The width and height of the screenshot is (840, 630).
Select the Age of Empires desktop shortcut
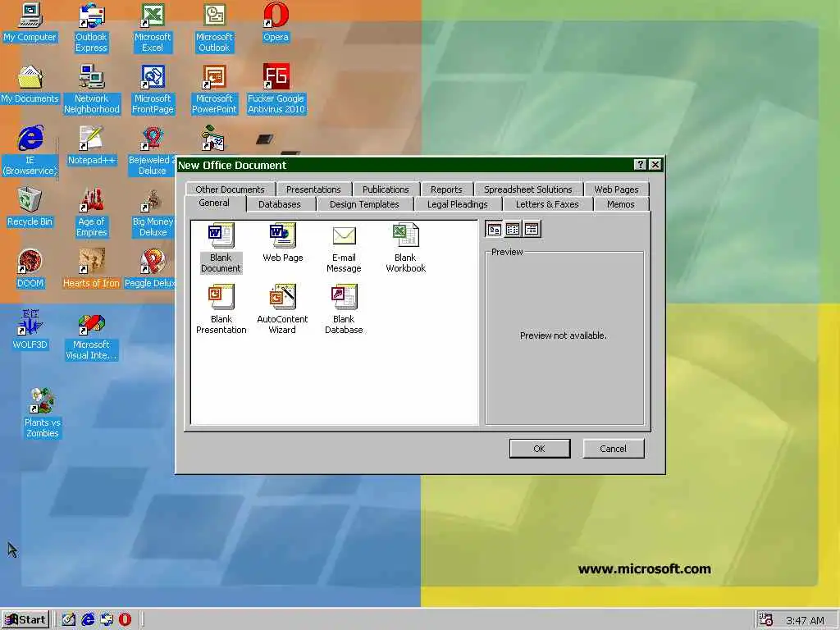point(92,212)
